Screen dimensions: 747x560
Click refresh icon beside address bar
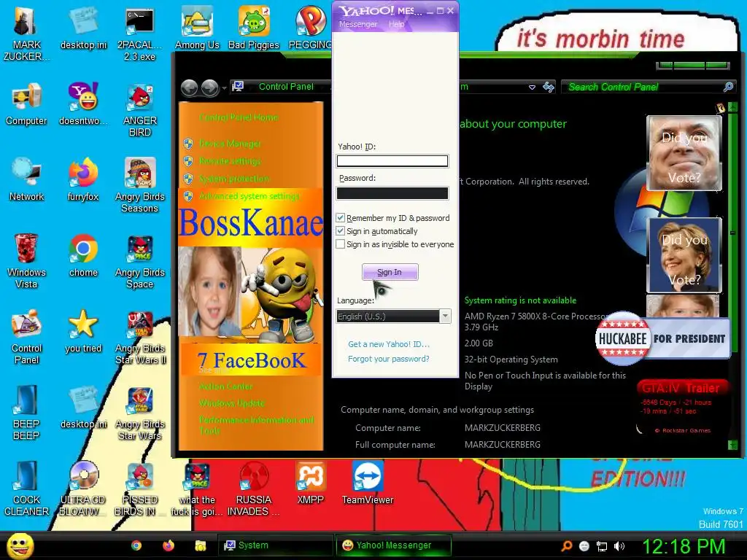coord(549,87)
